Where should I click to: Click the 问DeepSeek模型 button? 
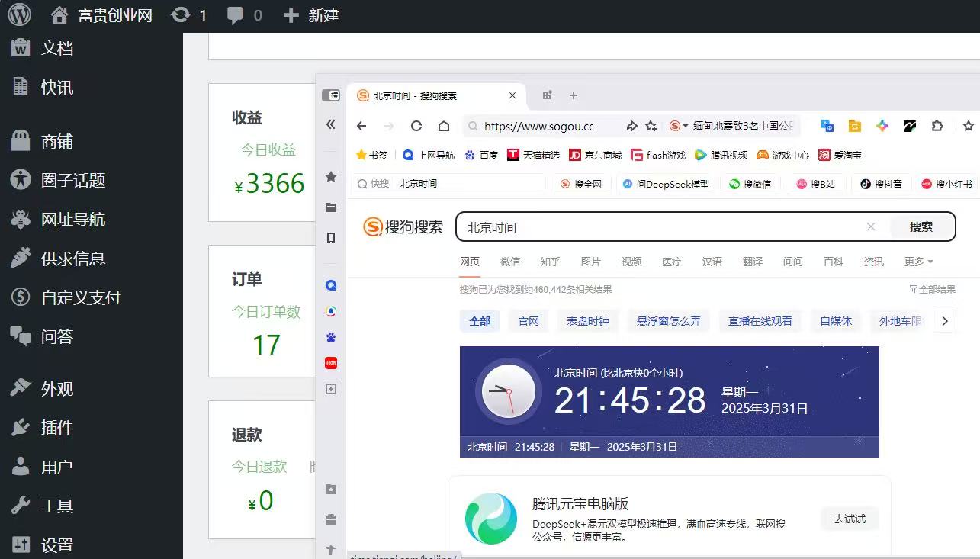click(x=667, y=184)
